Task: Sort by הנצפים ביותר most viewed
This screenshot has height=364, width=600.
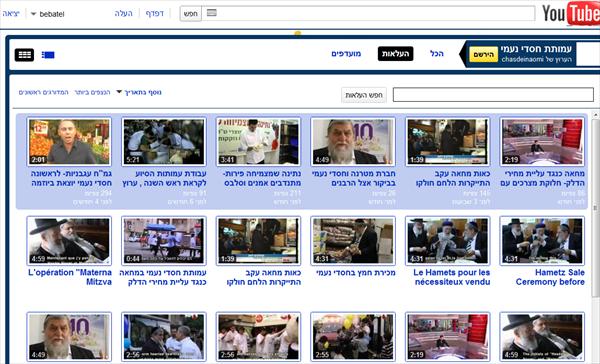Action: point(92,92)
